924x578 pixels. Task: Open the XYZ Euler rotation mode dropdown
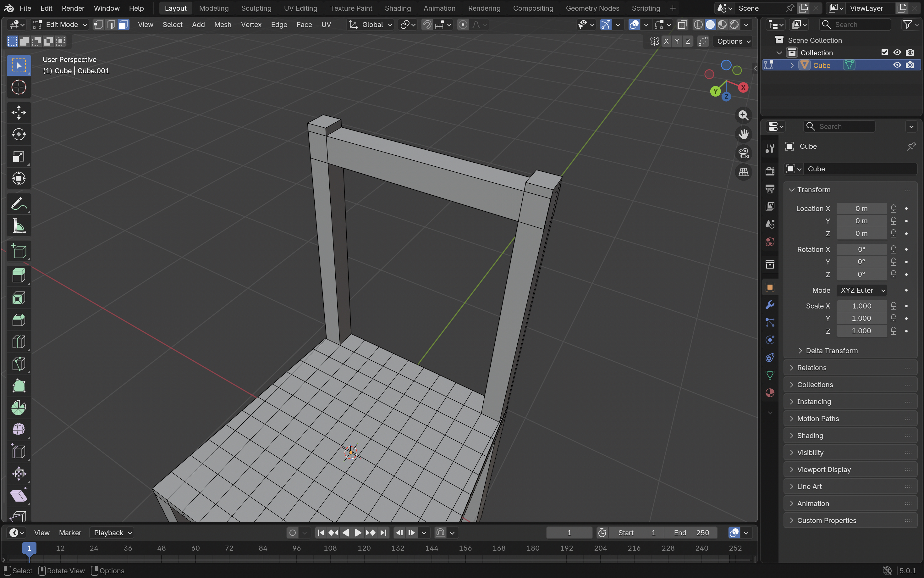(x=861, y=290)
